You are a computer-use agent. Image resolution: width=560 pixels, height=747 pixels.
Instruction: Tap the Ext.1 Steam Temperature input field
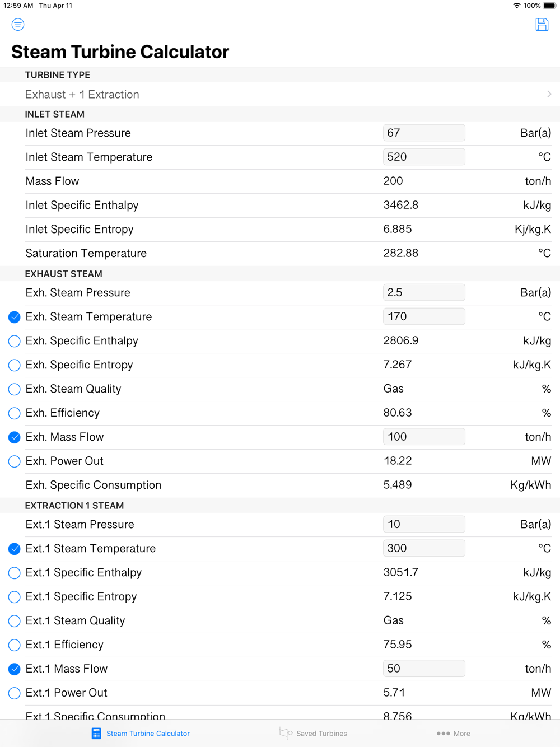[x=424, y=548]
